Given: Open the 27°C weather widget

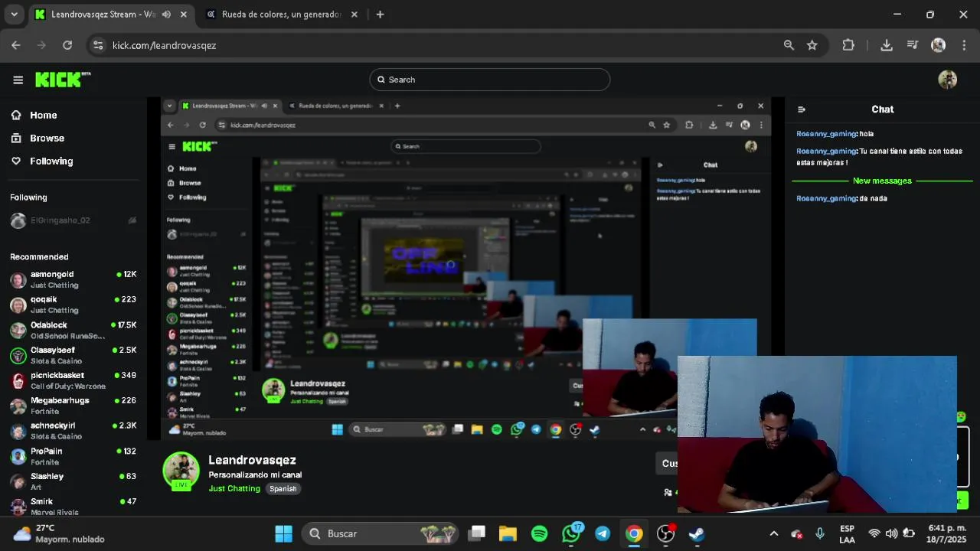Looking at the screenshot, I should coord(58,533).
